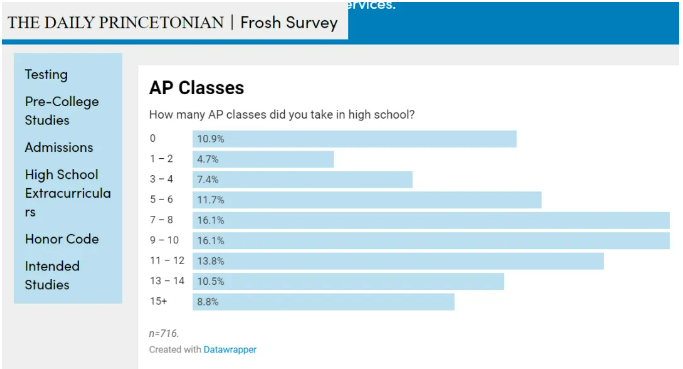Image resolution: width=683 pixels, height=369 pixels.
Task: Click the 15+ bar showing 8.8%
Action: point(324,302)
